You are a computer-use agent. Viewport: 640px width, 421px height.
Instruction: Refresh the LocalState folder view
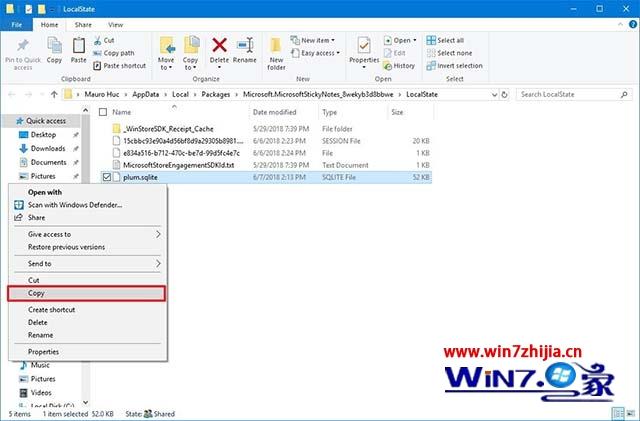click(x=504, y=95)
